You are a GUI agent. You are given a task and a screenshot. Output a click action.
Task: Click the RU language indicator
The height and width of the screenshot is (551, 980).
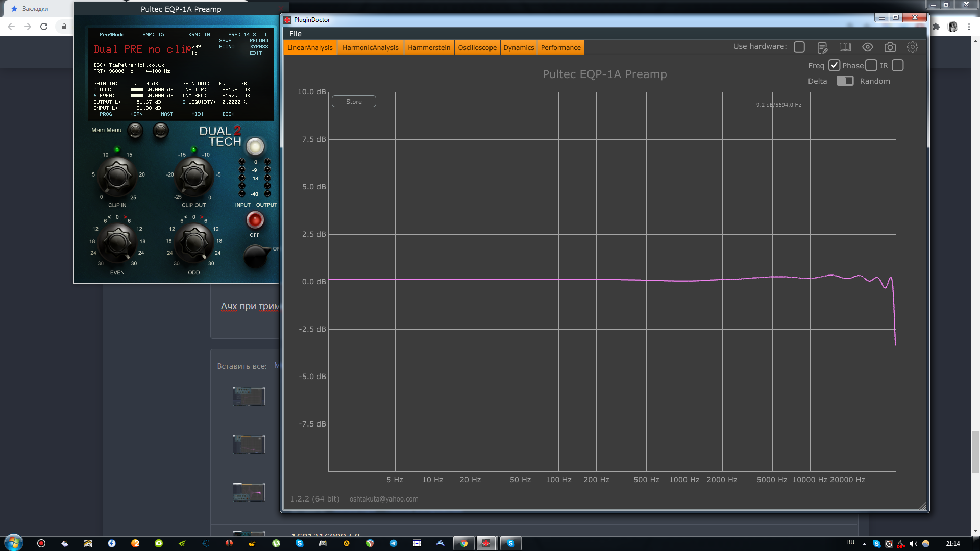pos(850,542)
